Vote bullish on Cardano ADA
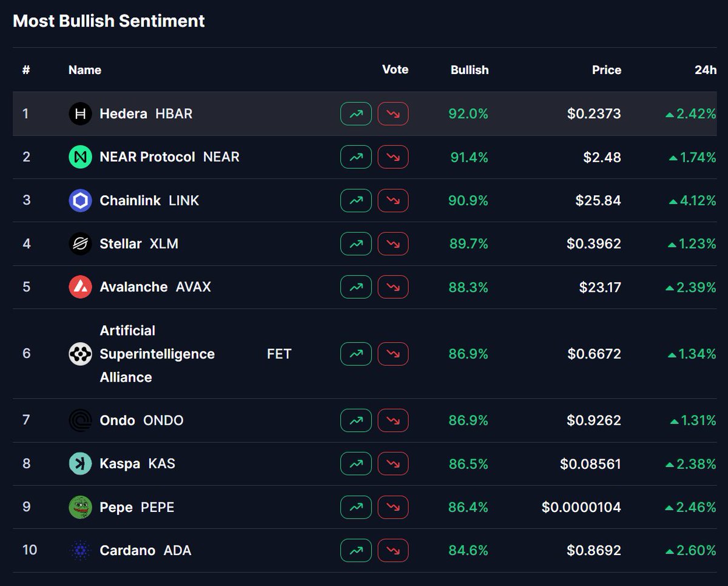The image size is (728, 586). pos(356,551)
